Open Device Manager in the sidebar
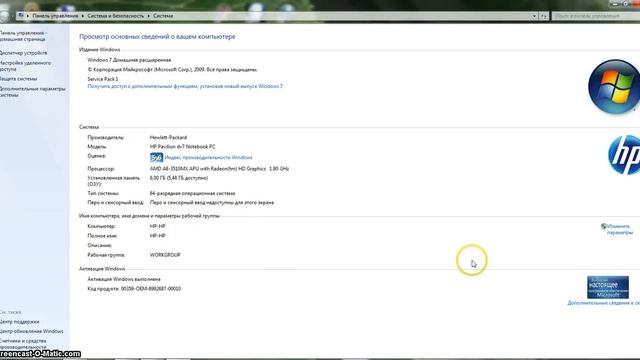Viewport: 640px width, 360px height. tap(23, 53)
